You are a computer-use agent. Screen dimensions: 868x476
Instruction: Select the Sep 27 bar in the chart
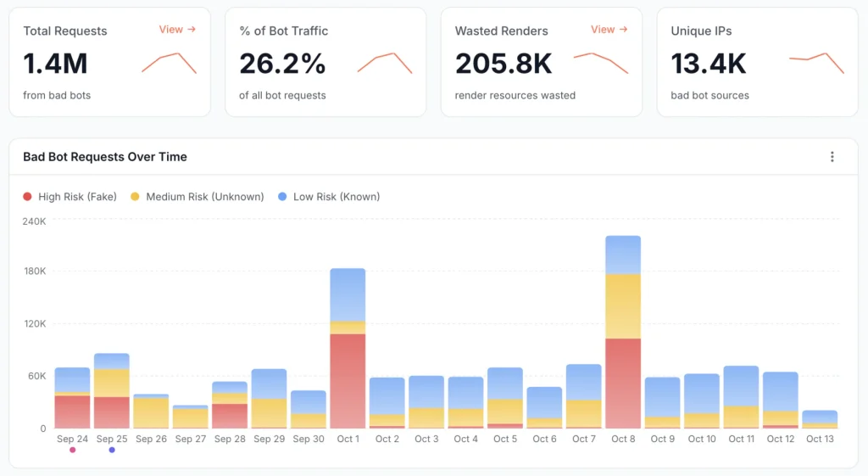coord(191,417)
